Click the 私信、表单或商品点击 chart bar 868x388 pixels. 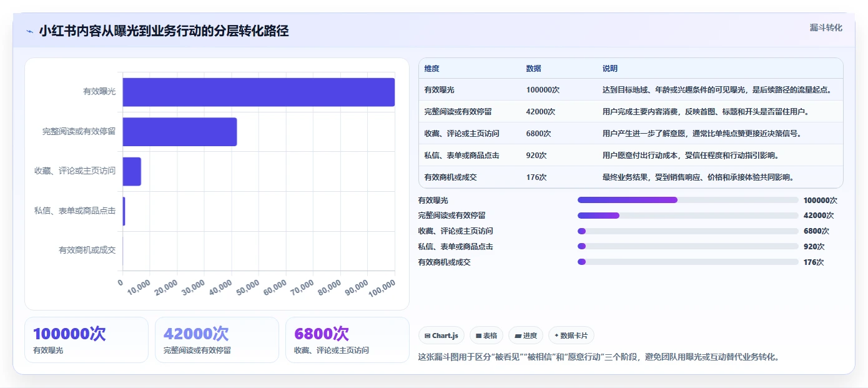124,211
